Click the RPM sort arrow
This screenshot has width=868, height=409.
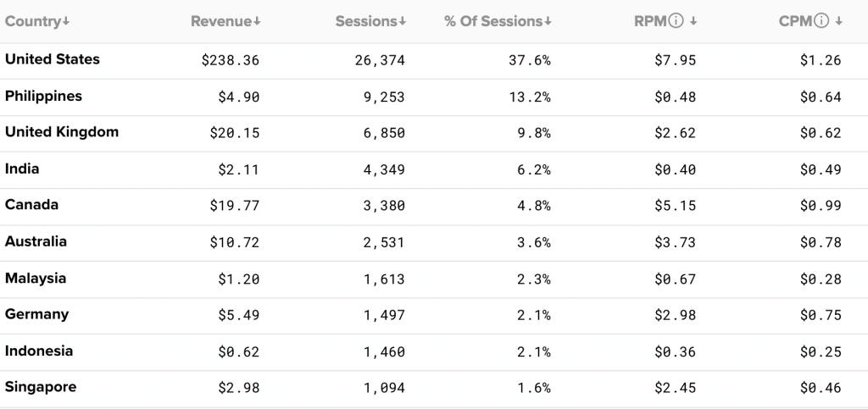(x=693, y=21)
